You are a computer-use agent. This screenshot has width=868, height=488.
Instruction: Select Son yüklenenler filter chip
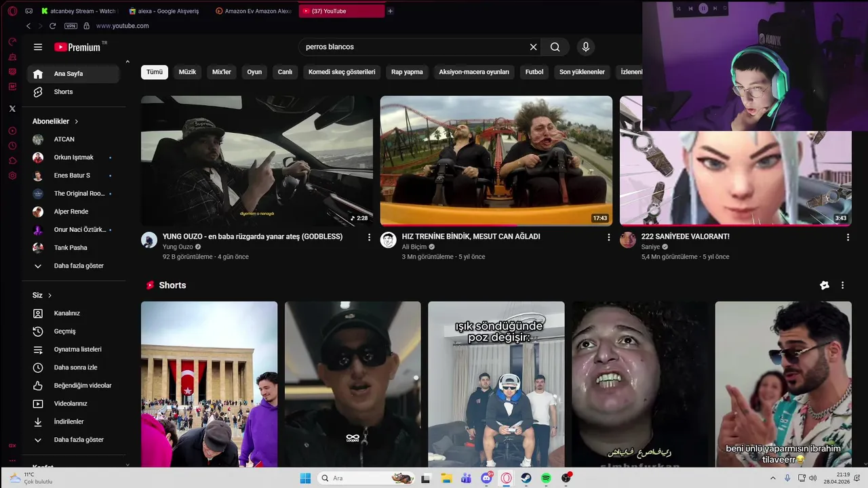[582, 72]
